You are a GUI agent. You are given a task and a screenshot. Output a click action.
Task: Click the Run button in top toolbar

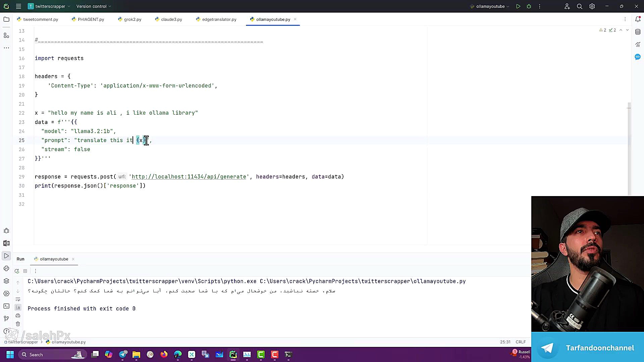point(518,6)
